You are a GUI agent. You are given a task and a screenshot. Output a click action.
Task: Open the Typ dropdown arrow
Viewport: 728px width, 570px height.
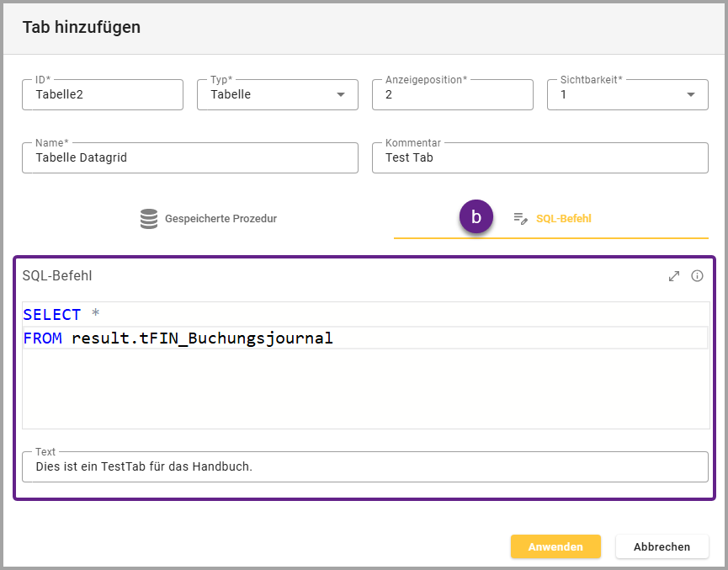[341, 95]
